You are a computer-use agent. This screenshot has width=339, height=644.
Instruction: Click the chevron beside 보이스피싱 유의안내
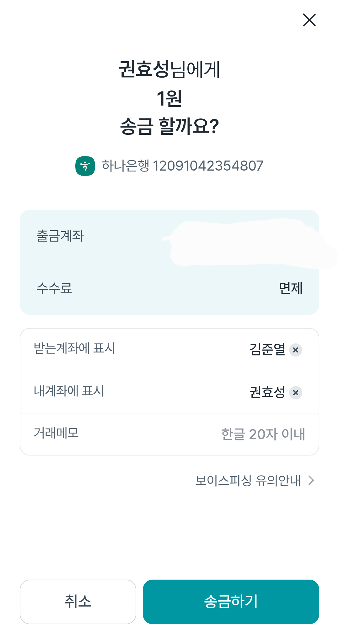coord(311,480)
